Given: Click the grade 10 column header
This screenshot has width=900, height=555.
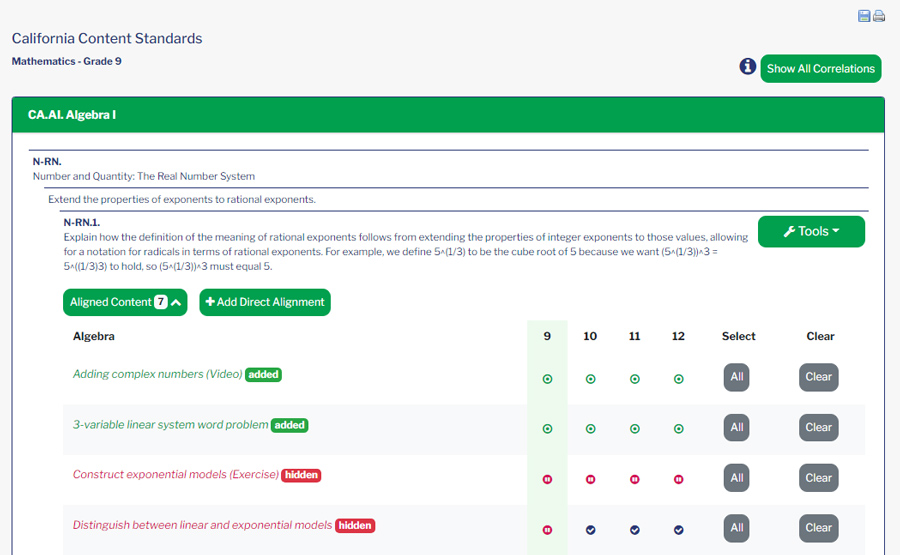Looking at the screenshot, I should pos(590,336).
